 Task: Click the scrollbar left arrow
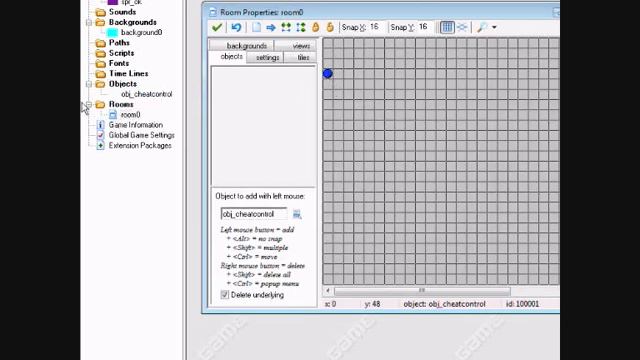tap(327, 291)
